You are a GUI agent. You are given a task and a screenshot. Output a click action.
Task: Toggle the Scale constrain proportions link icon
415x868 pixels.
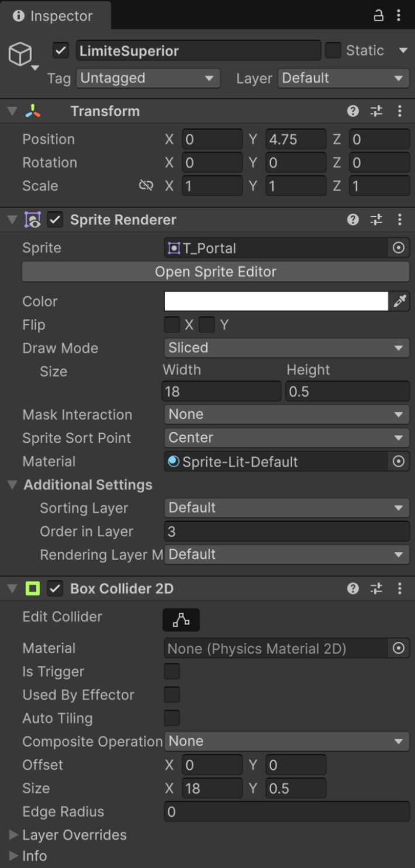(x=146, y=186)
